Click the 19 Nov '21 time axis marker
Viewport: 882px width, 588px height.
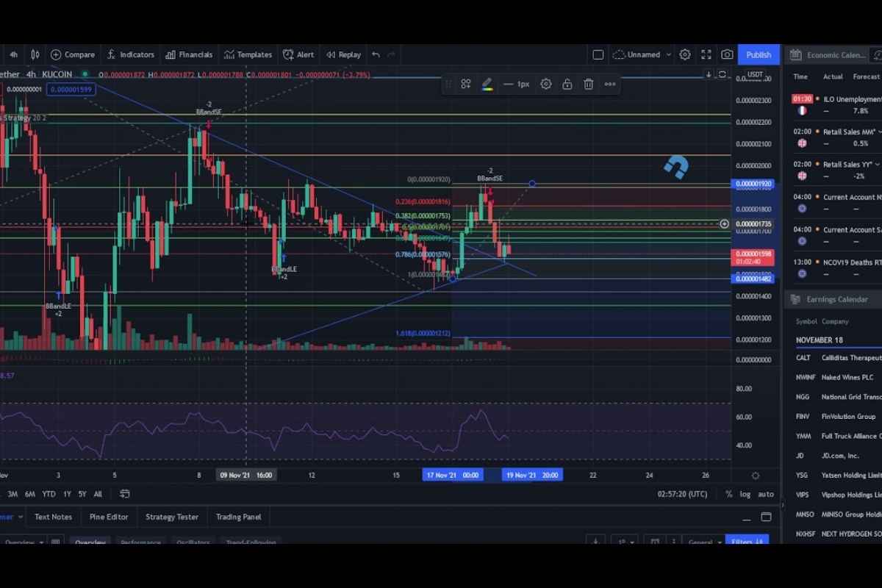coord(532,475)
